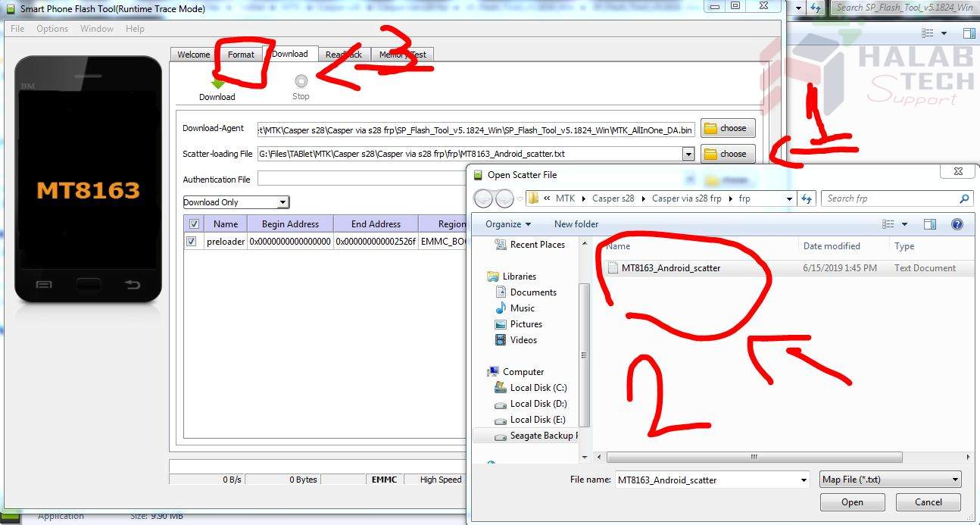Open the Format tab
The image size is (980, 525).
pyautogui.click(x=241, y=55)
